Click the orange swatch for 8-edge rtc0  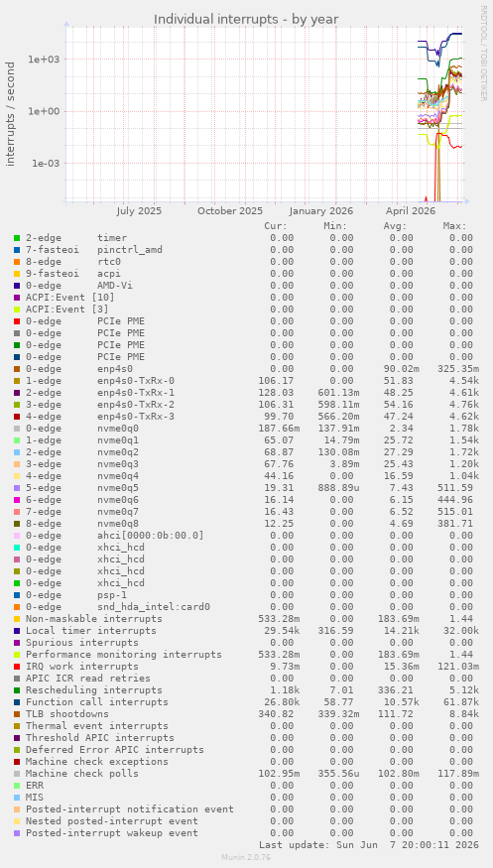pyautogui.click(x=17, y=262)
